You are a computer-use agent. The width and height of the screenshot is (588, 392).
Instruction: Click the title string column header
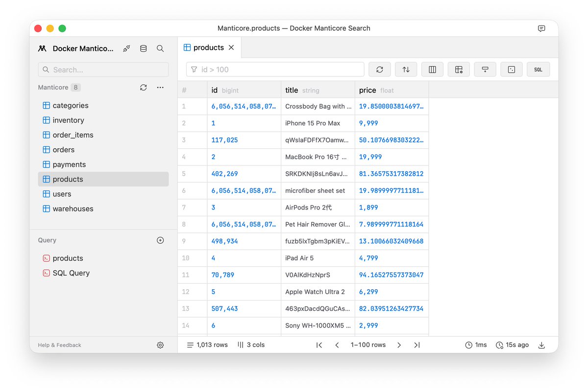[318, 90]
